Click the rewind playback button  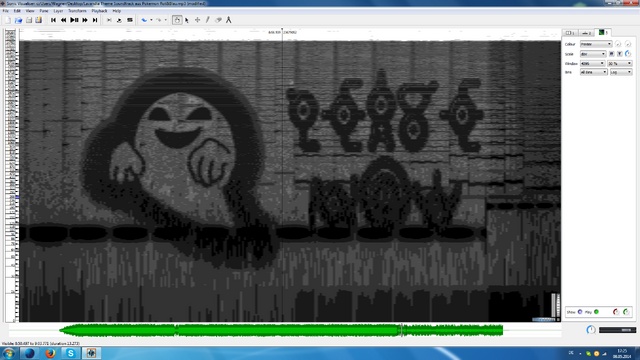click(63, 20)
